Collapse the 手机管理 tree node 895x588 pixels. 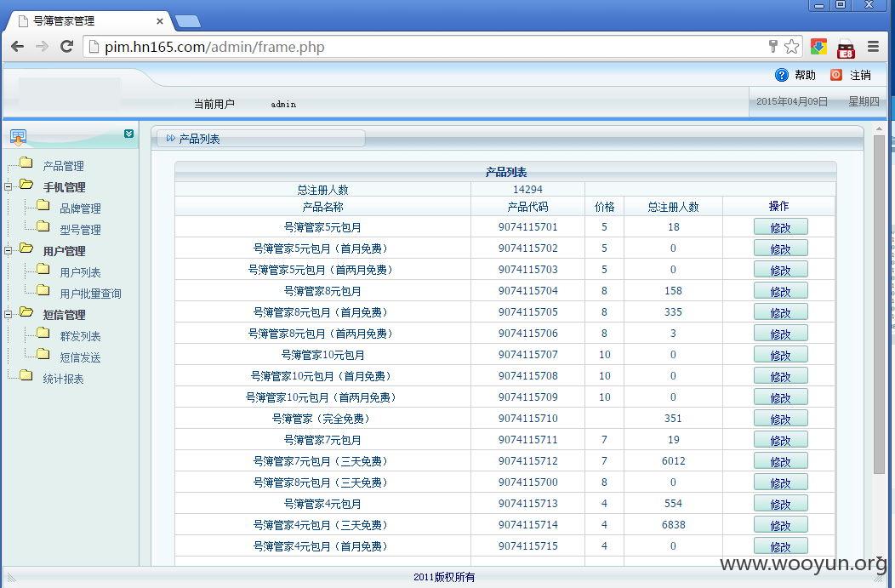tap(8, 186)
